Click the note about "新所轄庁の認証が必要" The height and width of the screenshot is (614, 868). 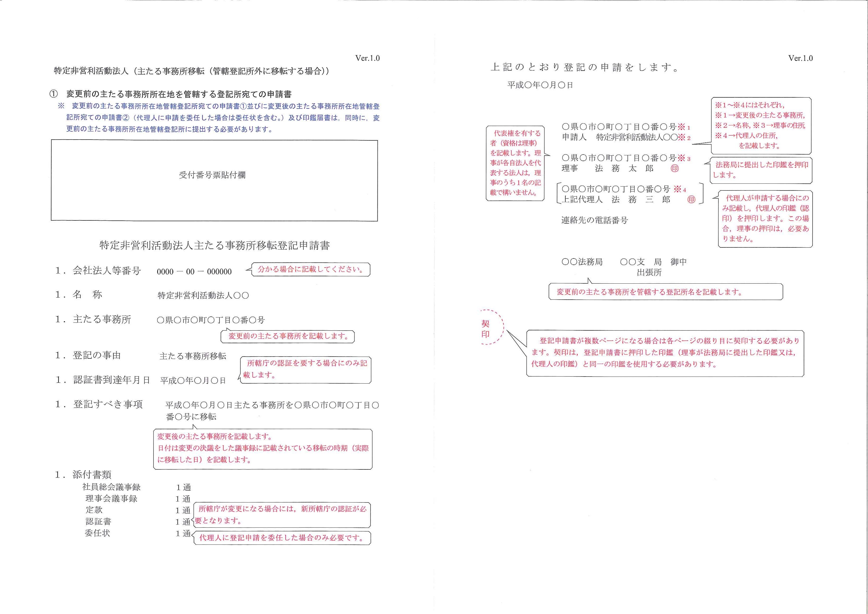[x=282, y=515]
